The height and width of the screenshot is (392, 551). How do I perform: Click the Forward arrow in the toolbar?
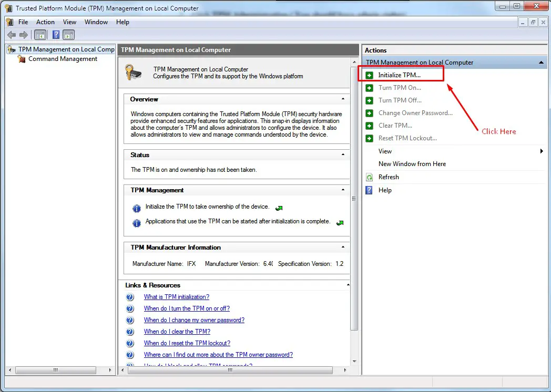[24, 35]
